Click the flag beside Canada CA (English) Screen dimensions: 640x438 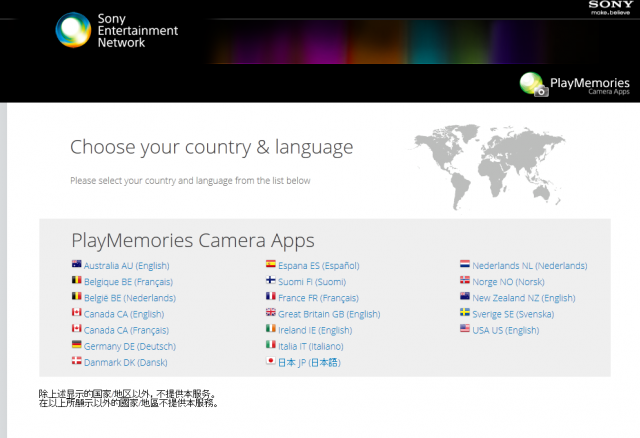pos(76,312)
